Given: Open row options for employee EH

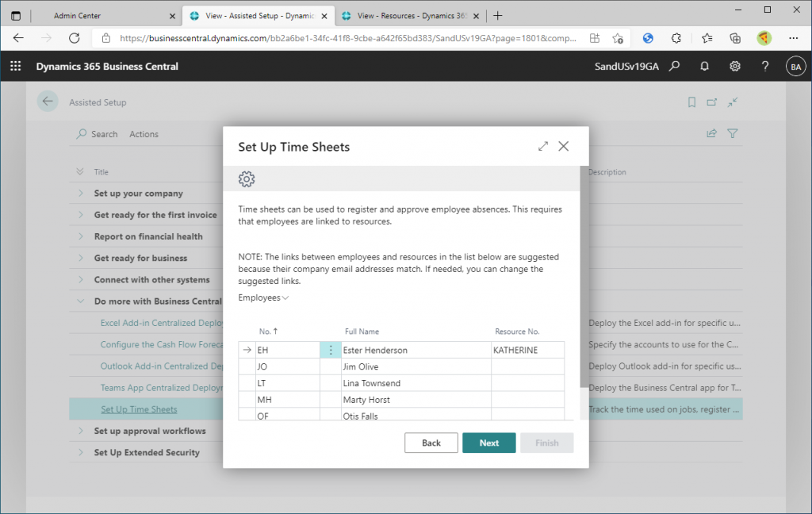Looking at the screenshot, I should pyautogui.click(x=331, y=351).
